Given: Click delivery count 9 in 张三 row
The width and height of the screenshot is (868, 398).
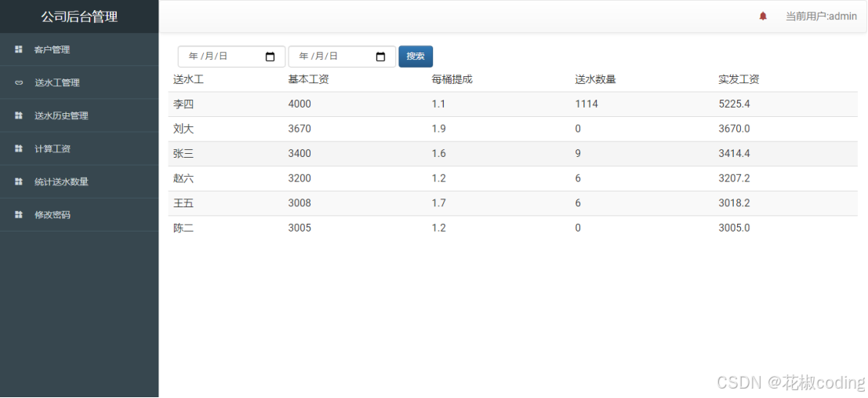Looking at the screenshot, I should [x=578, y=154].
